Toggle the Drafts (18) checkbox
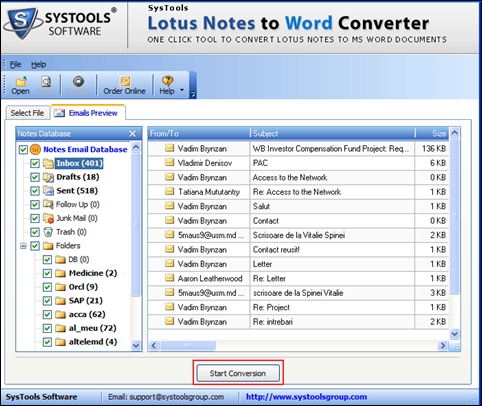This screenshot has width=482, height=406. pyautogui.click(x=35, y=177)
